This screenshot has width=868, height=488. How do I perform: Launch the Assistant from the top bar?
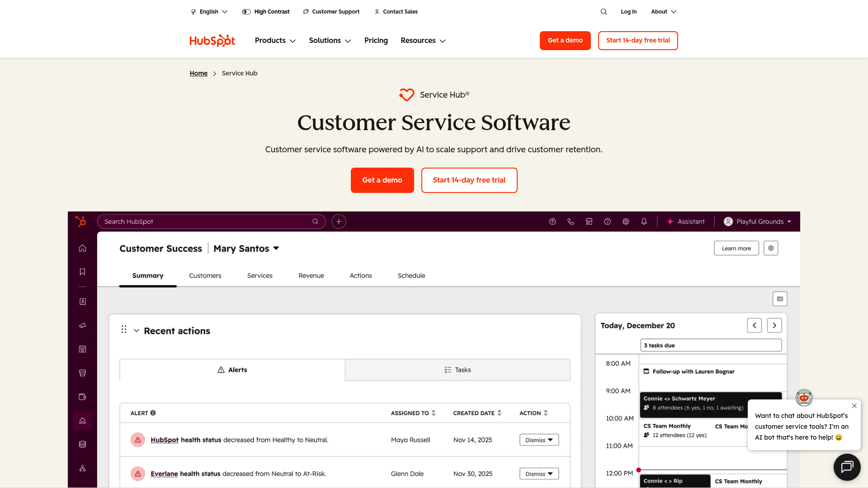[x=686, y=221]
